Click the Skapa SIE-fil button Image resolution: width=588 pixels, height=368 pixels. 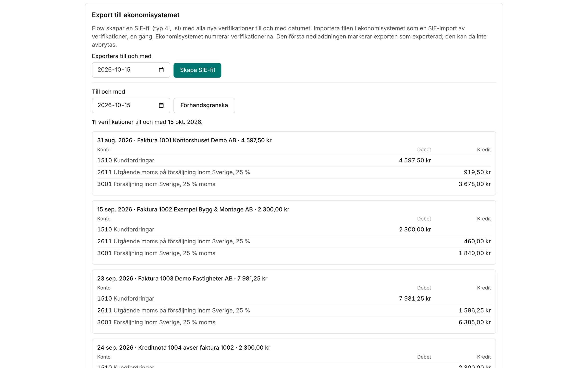point(197,70)
